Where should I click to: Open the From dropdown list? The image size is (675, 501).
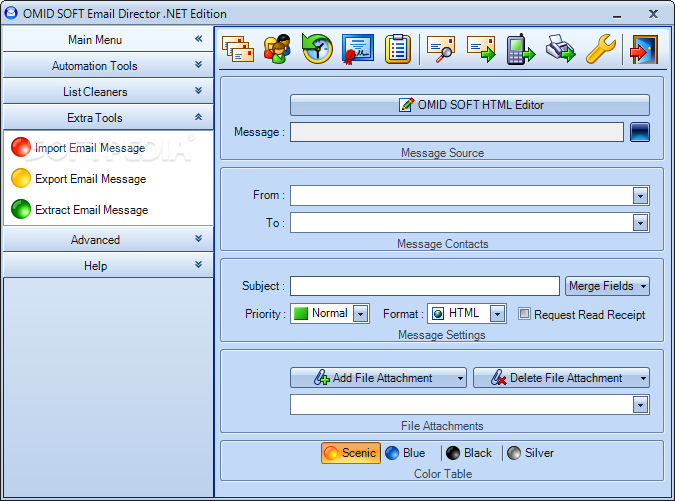pos(641,196)
